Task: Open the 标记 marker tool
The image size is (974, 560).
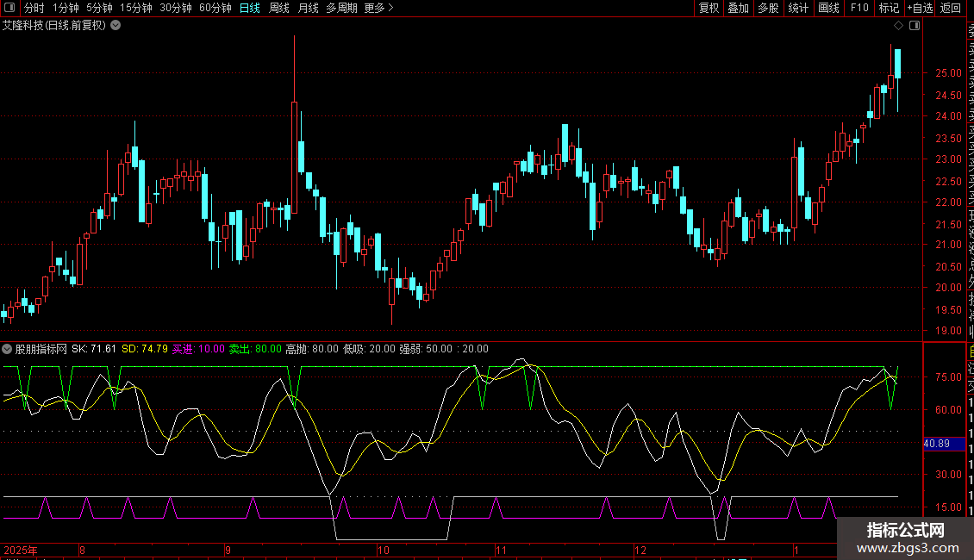Action: tap(888, 8)
